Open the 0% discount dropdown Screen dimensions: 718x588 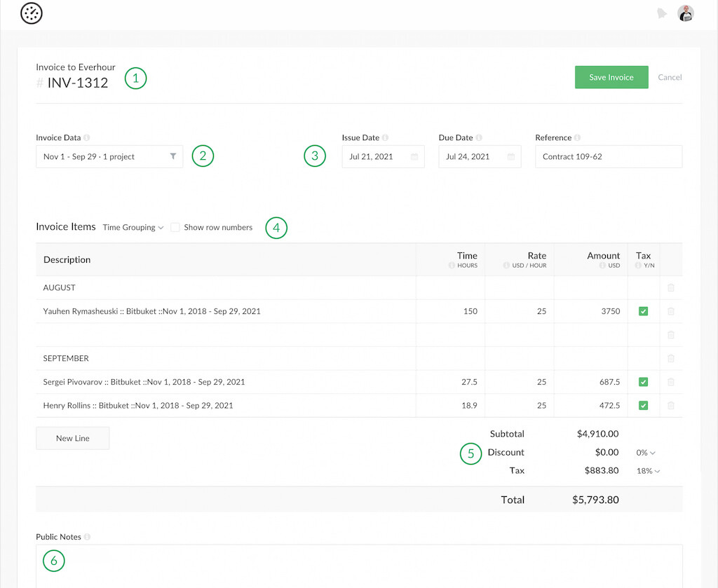pyautogui.click(x=646, y=453)
